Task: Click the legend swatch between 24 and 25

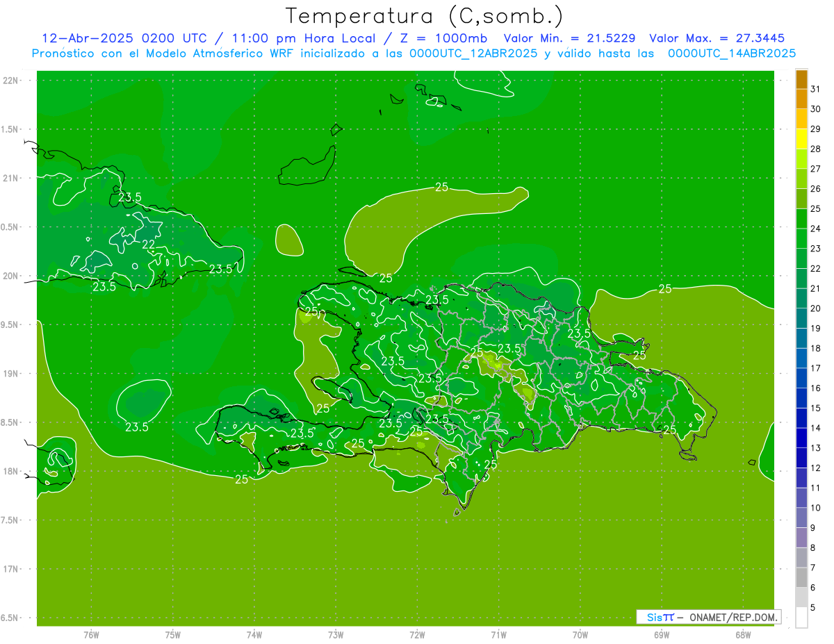Action: pyautogui.click(x=801, y=219)
